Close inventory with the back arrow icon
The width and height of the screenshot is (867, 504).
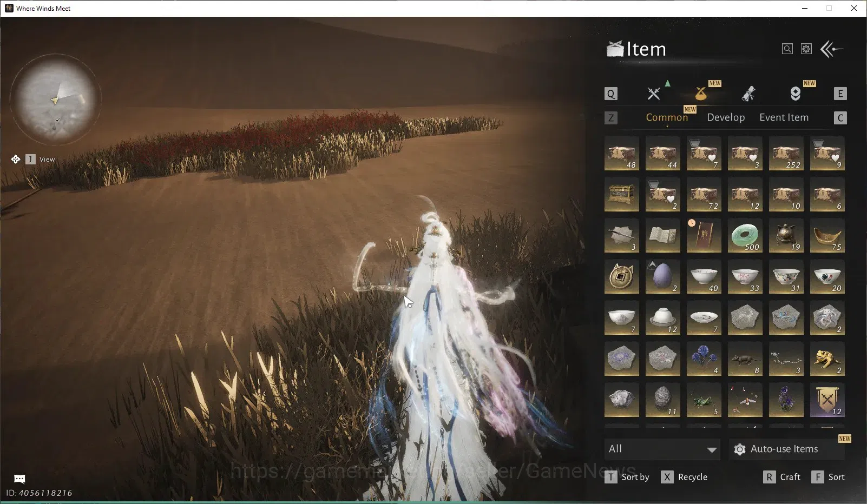(x=832, y=49)
